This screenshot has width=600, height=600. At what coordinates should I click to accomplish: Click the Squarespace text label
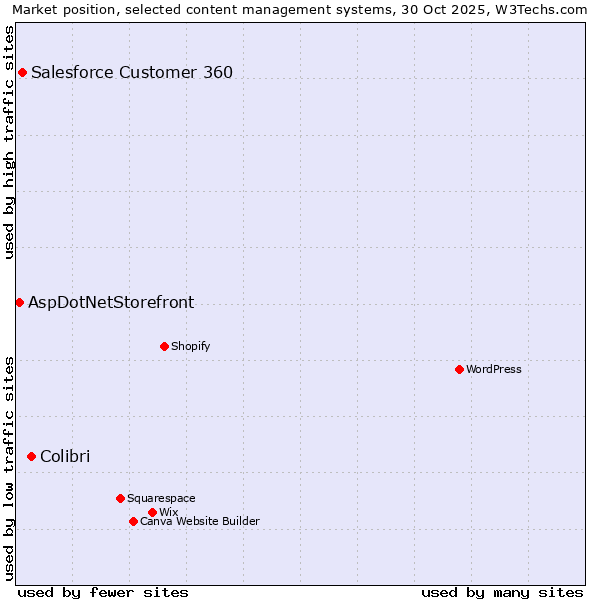(x=161, y=498)
